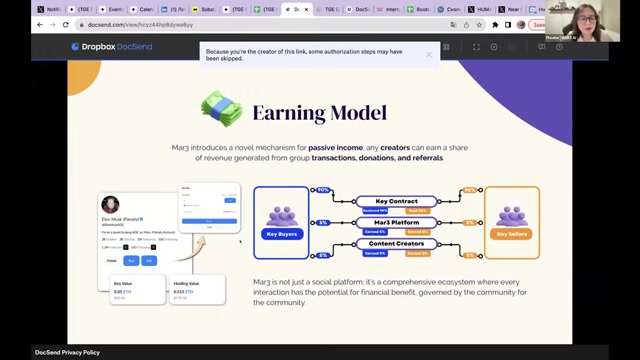Go back to the previous page
This screenshot has height=360, width=640.
tap(40, 25)
